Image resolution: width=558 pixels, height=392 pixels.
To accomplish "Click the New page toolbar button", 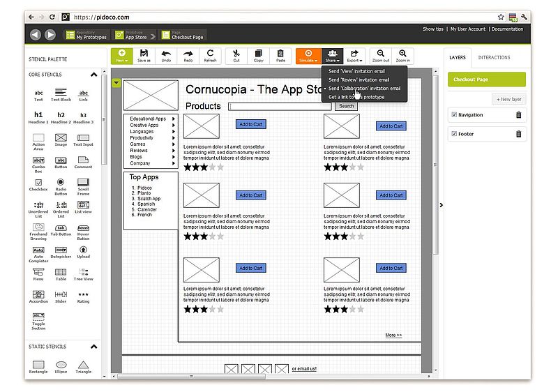I will (121, 56).
